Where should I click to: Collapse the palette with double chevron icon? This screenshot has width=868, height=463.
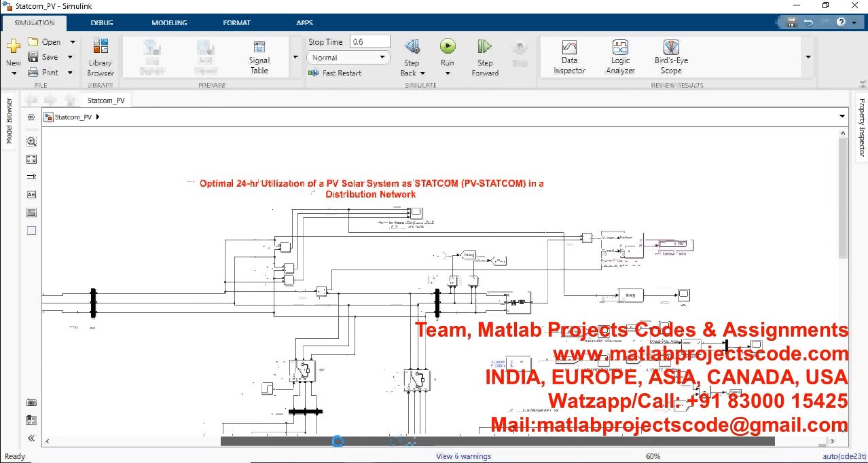31,439
